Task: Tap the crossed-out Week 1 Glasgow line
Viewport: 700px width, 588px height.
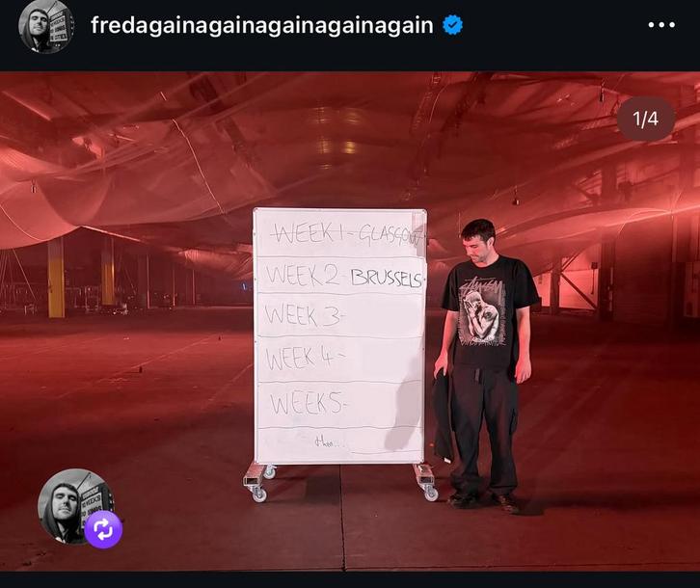Action: (346, 233)
